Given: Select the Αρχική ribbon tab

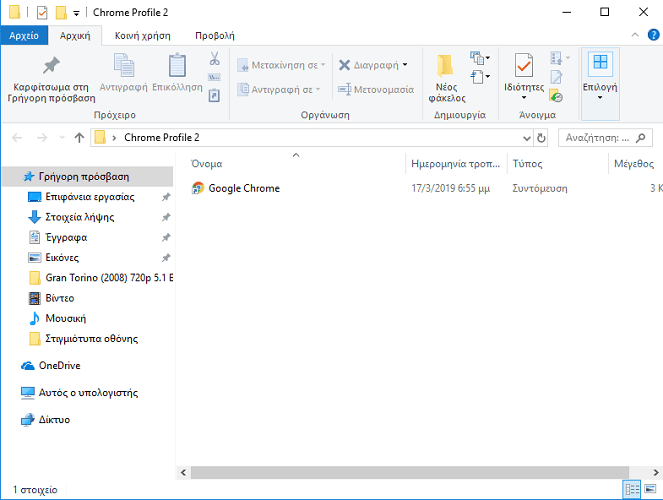Looking at the screenshot, I should pyautogui.click(x=75, y=36).
